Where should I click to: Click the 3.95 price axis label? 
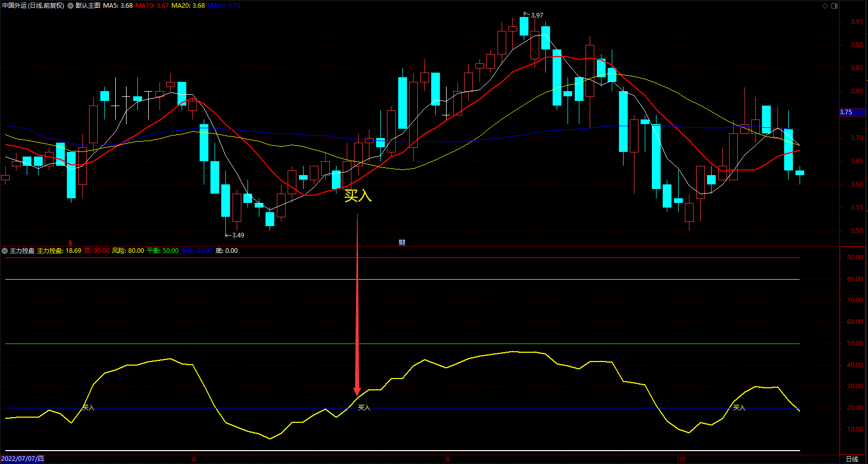(857, 22)
